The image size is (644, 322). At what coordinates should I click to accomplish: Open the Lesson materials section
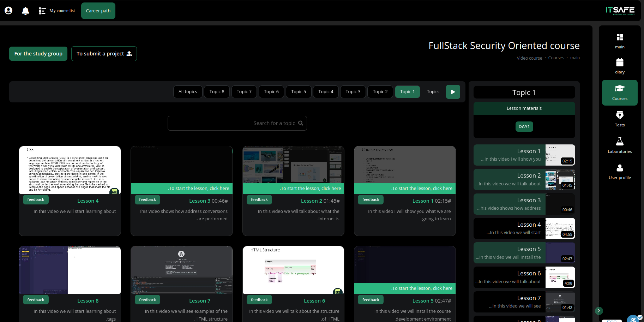point(524,108)
